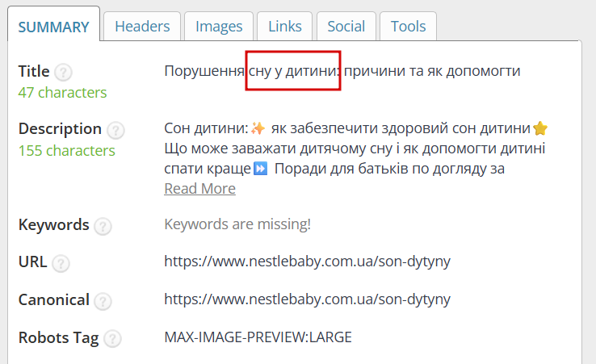Viewport: 596px width, 364px height.
Task: Expand the description with Read More
Action: click(x=200, y=189)
